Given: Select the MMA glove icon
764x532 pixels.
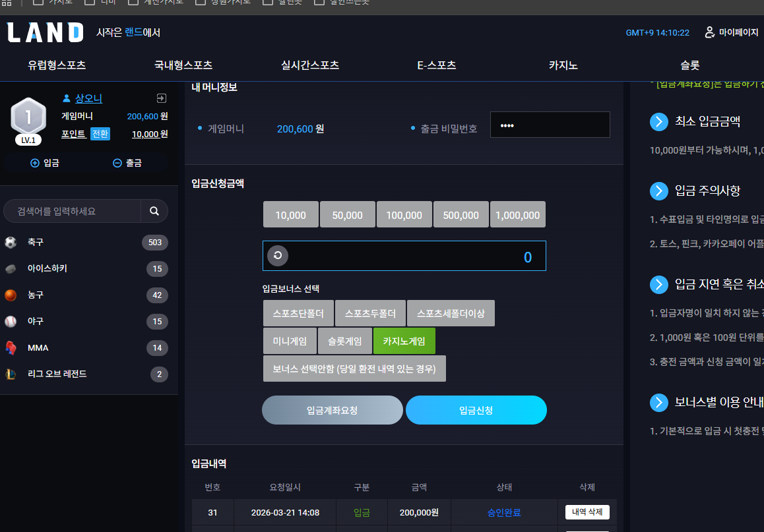Looking at the screenshot, I should 11,347.
